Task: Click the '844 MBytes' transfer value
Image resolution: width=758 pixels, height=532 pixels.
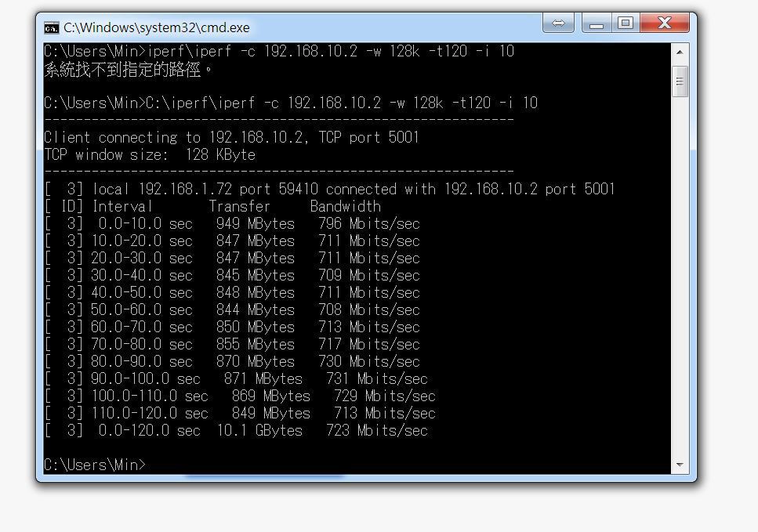Action: [256, 309]
